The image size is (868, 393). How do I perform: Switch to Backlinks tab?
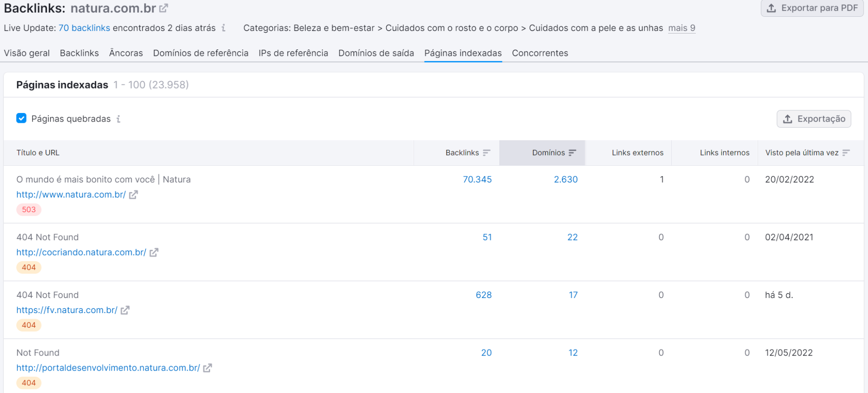pyautogui.click(x=79, y=53)
